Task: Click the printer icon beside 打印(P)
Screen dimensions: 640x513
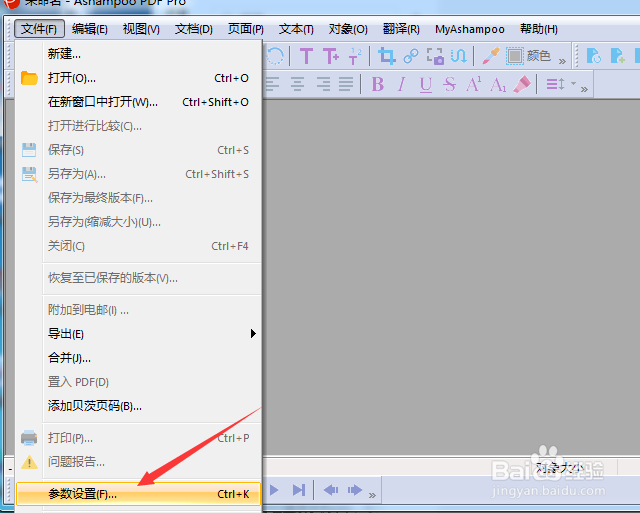Action: (29, 437)
